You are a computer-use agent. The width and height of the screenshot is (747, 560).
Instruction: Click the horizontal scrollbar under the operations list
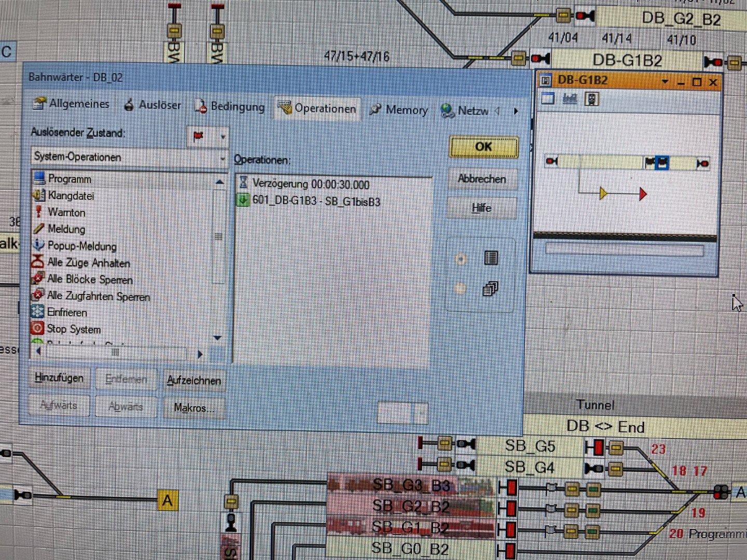point(117,353)
